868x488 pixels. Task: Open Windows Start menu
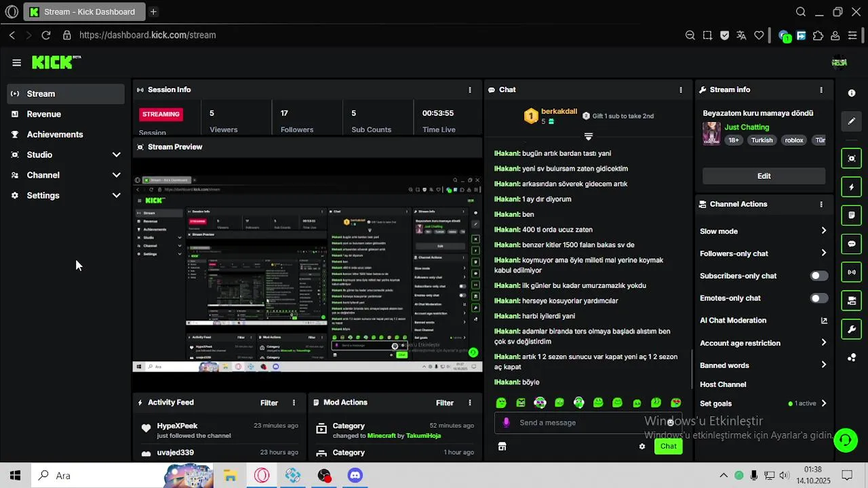click(x=15, y=476)
